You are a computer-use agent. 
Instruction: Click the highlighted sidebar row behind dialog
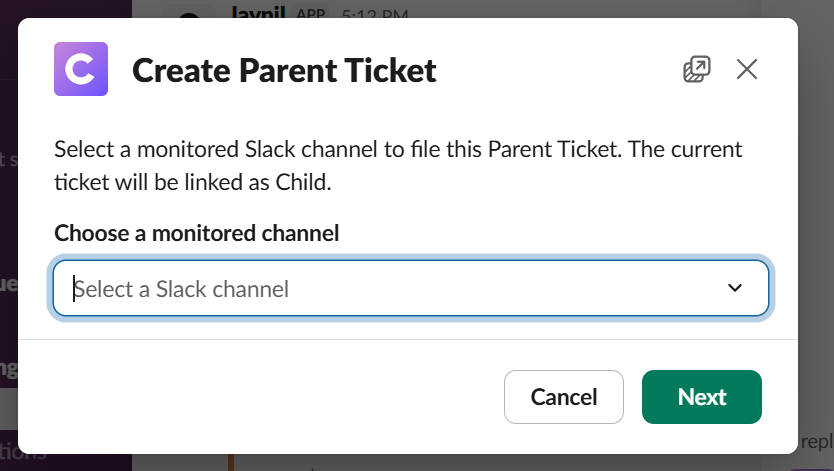tap(9, 410)
